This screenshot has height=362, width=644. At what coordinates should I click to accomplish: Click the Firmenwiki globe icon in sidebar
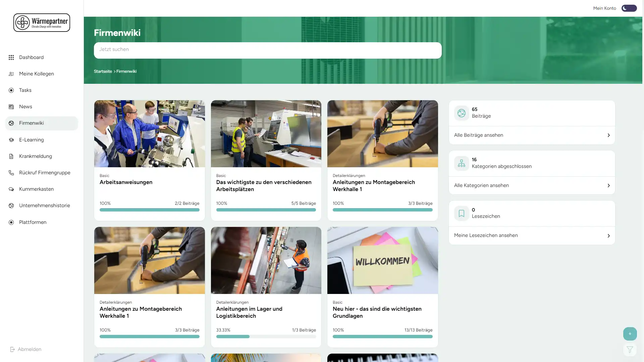point(11,123)
